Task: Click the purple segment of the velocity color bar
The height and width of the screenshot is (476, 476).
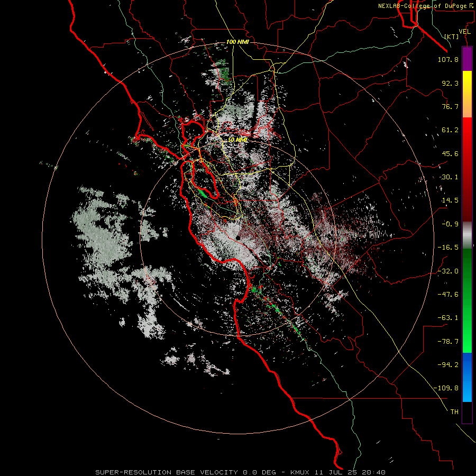Action: click(x=467, y=59)
